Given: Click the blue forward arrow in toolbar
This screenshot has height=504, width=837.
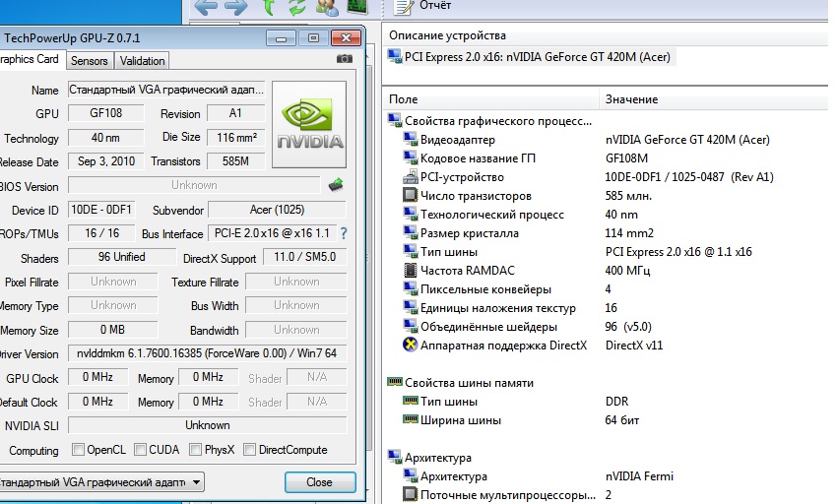Looking at the screenshot, I should point(236,8).
